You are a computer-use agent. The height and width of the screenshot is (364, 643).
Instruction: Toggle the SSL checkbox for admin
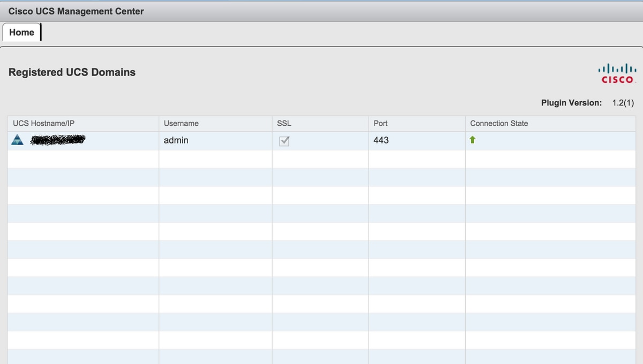pyautogui.click(x=285, y=141)
